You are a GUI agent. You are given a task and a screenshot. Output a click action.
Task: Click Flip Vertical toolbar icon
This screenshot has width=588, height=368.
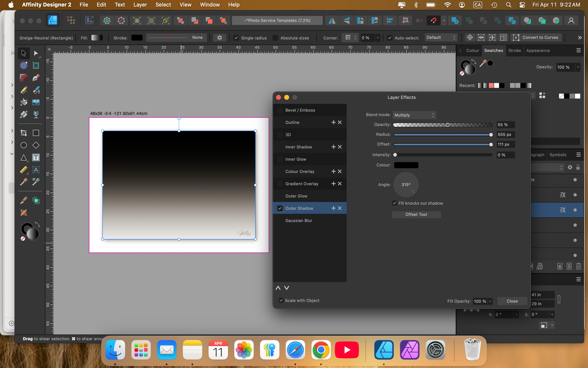[346, 20]
